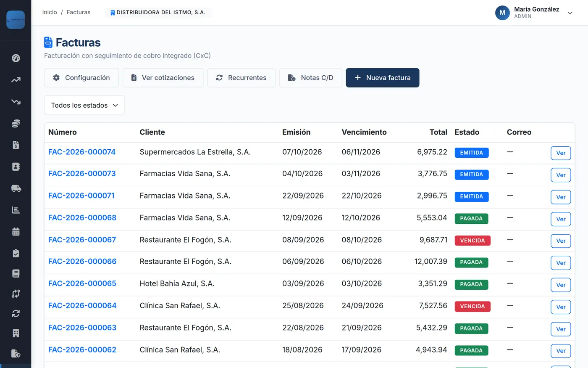This screenshot has width=588, height=368.
Task: Open invoice link FAC-2026-000074
Action: click(x=82, y=152)
